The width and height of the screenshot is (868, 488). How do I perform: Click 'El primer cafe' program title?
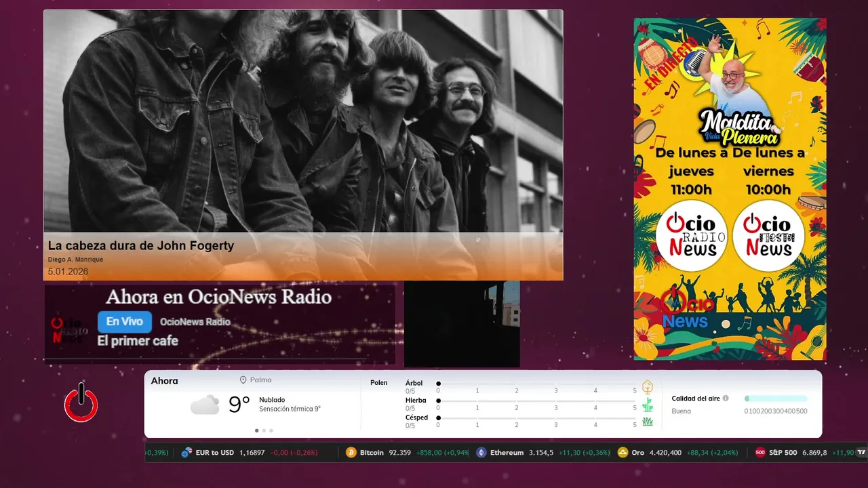click(138, 341)
